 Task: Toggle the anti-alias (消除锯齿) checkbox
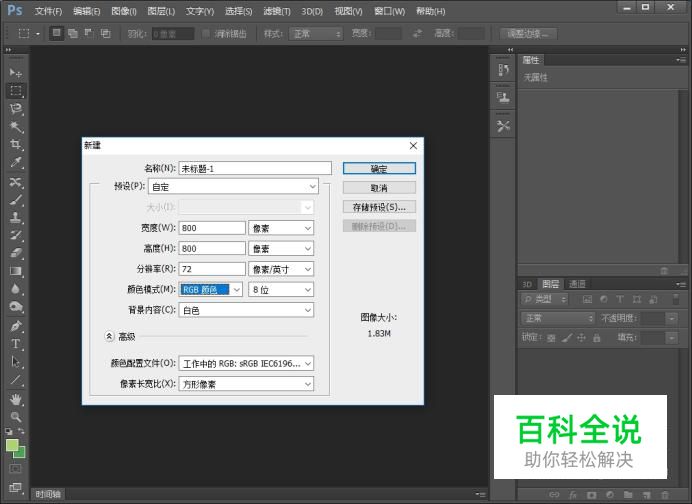tap(206, 33)
